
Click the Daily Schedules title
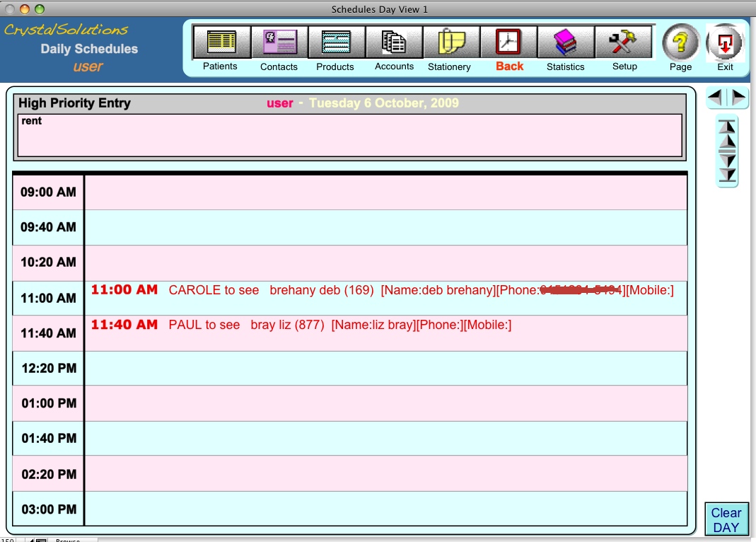click(89, 49)
